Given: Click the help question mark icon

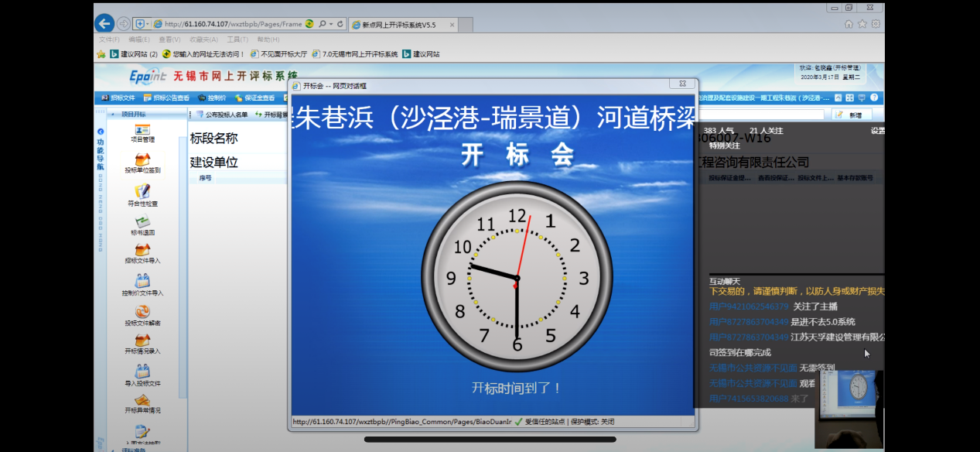Looking at the screenshot, I should click(874, 98).
